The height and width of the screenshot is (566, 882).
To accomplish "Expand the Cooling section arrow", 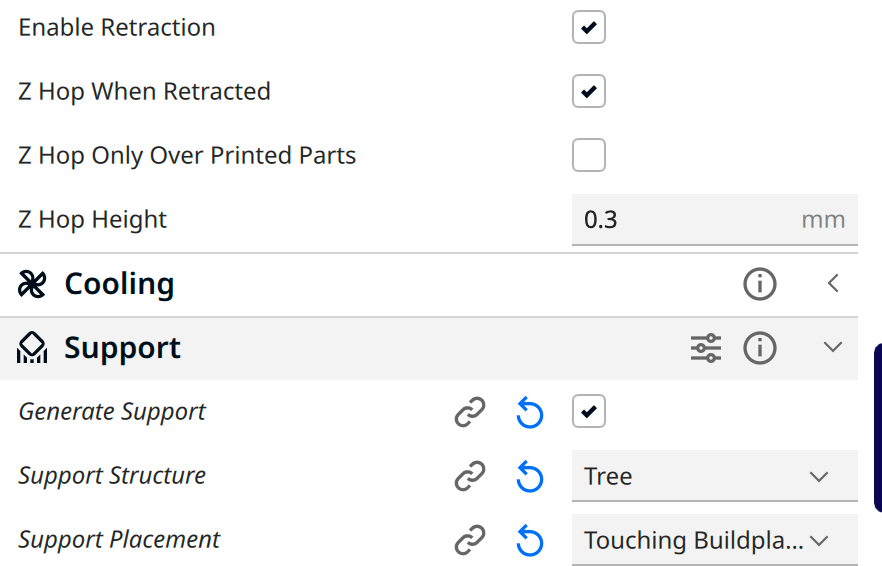I will click(833, 284).
